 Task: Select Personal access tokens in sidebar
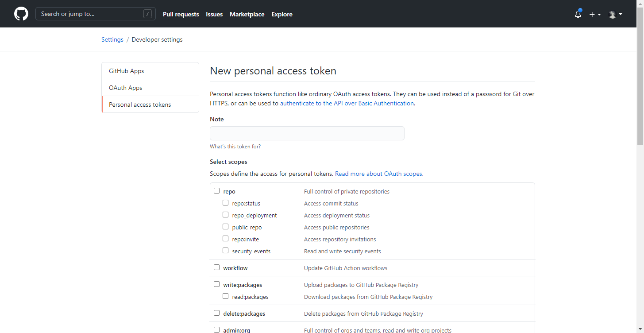pos(150,105)
